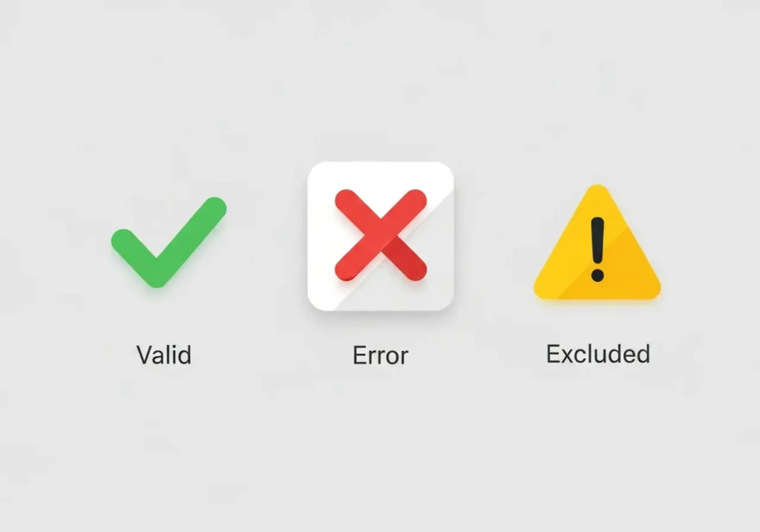Click the white rounded tile behind the red X
This screenshot has height=532, width=760.
coord(381,236)
